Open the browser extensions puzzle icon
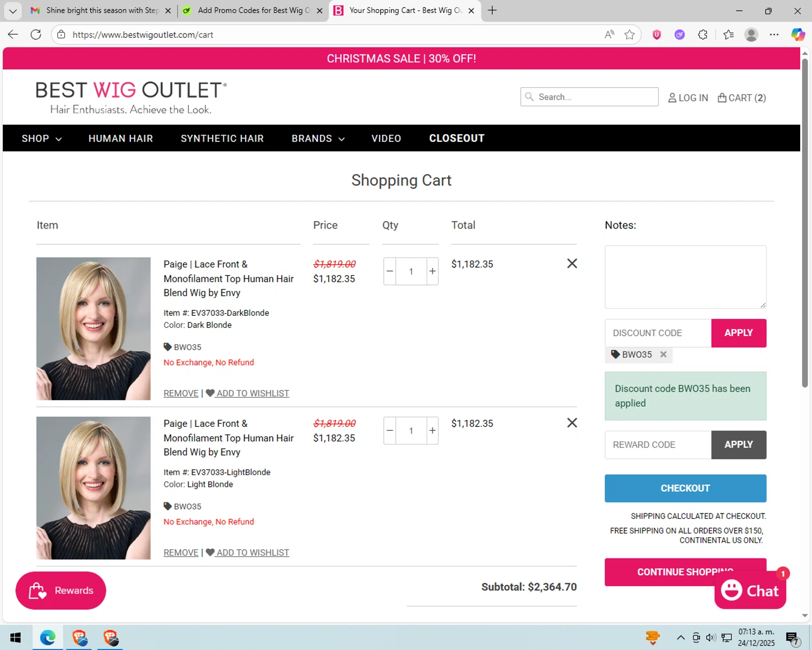This screenshot has width=812, height=650. [x=703, y=35]
